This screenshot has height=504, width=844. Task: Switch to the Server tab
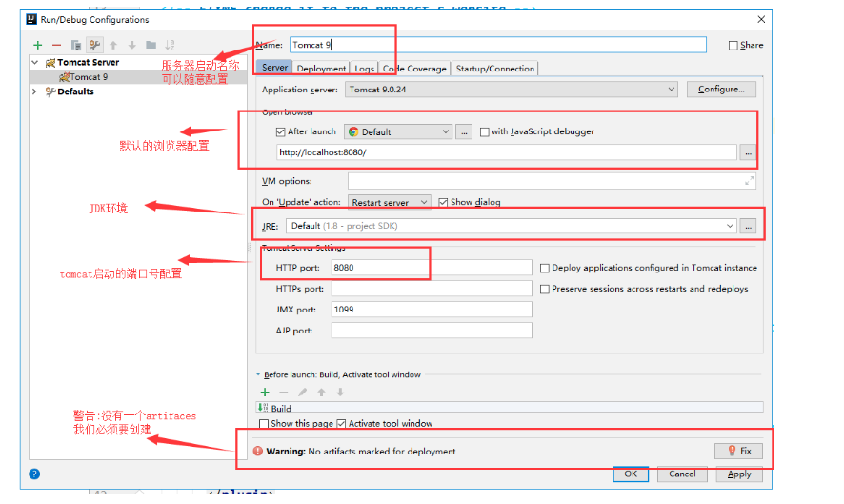(x=274, y=68)
